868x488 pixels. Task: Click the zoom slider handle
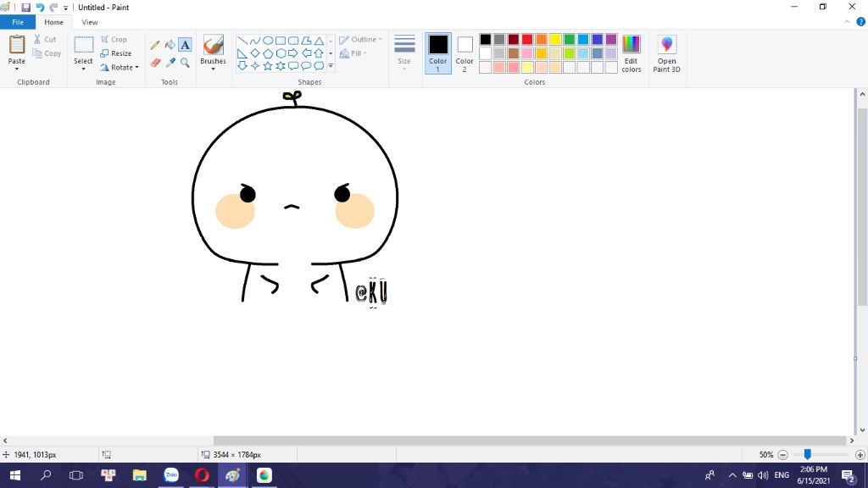[x=808, y=454]
